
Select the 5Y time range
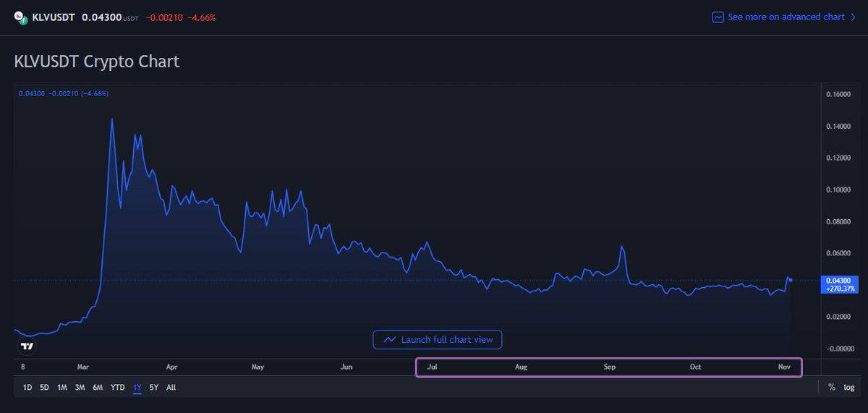point(153,388)
